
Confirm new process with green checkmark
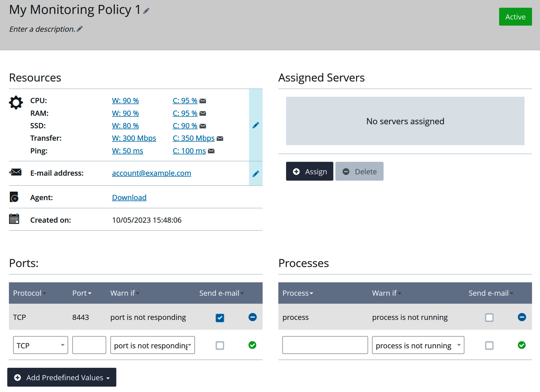(x=521, y=345)
